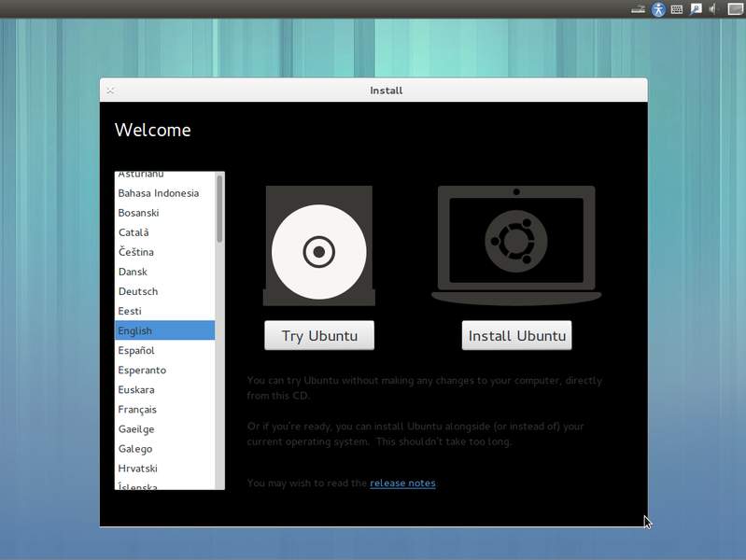746x560 pixels.
Task: Click the rectangular window icon at panel's far right
Action: [x=735, y=9]
